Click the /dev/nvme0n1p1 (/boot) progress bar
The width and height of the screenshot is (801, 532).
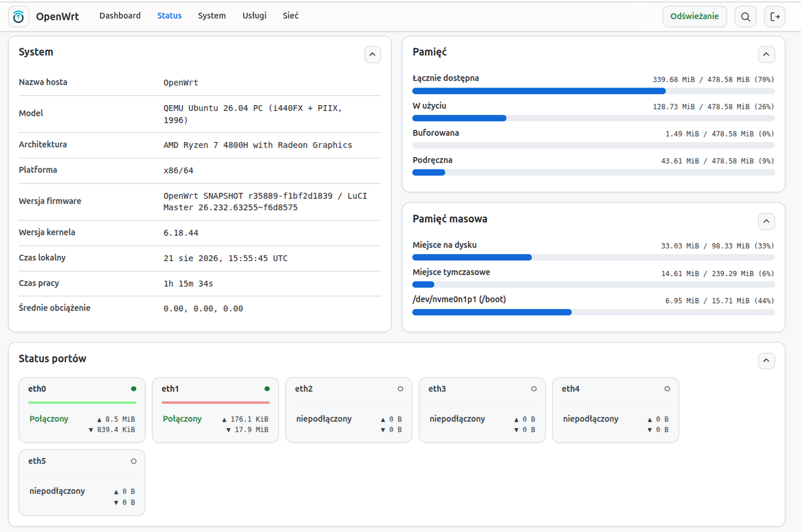coord(593,312)
